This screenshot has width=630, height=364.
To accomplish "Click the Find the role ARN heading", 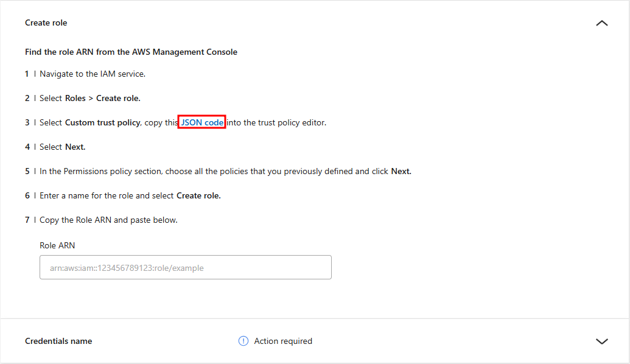I will (x=131, y=52).
